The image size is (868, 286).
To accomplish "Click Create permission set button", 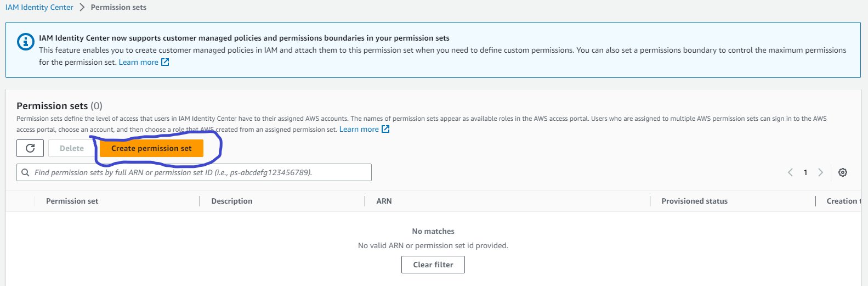I will coord(151,148).
